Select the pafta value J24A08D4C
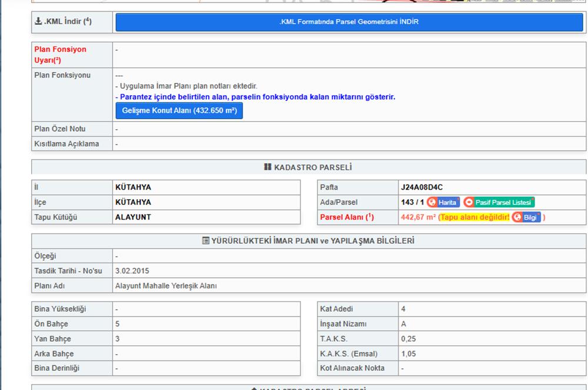Viewport: 588px width, 390px height. 422,187
